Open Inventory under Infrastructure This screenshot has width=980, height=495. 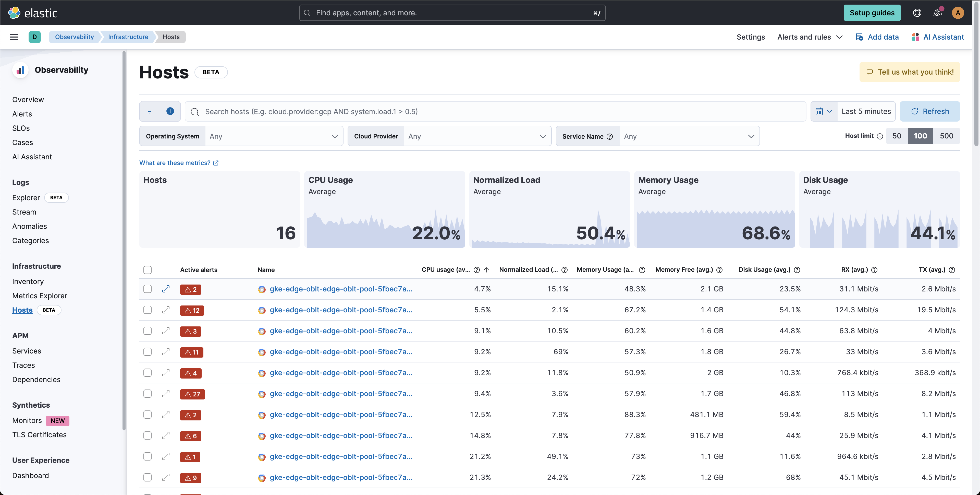point(28,281)
